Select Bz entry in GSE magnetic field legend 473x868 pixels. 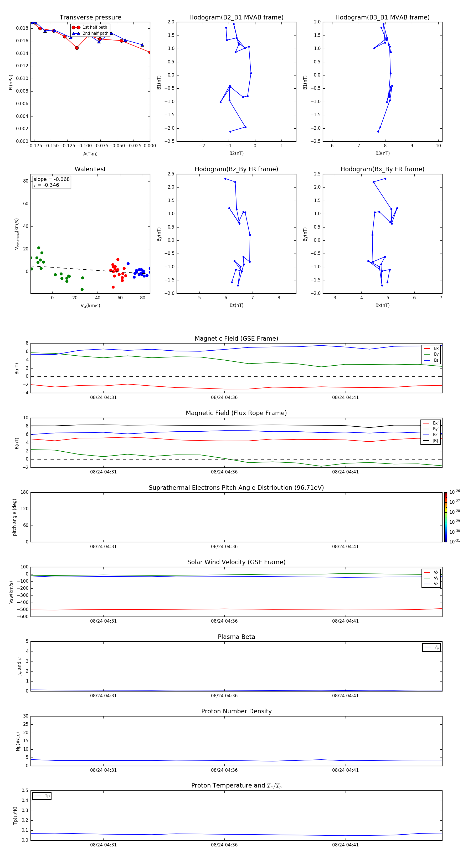[x=431, y=360]
